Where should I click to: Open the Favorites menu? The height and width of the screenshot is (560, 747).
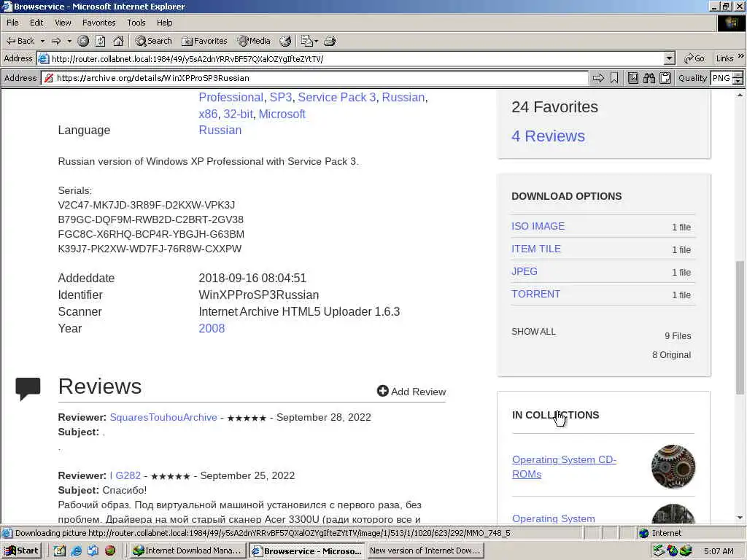tap(98, 23)
